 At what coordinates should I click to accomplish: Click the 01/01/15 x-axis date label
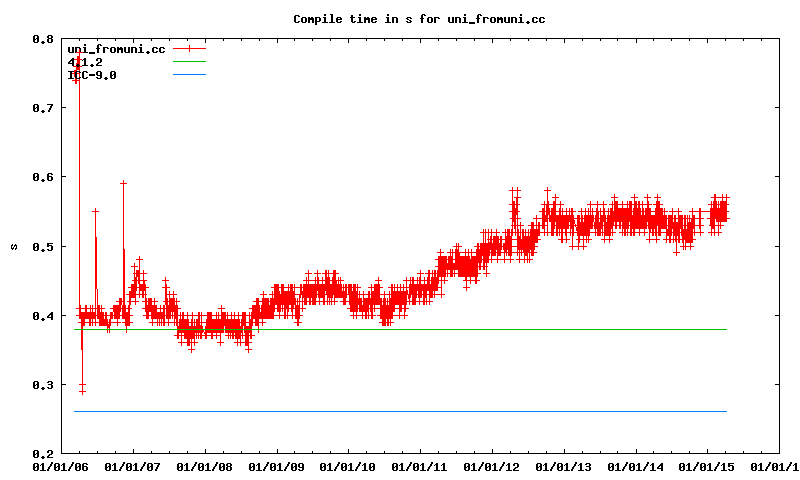[x=707, y=466]
